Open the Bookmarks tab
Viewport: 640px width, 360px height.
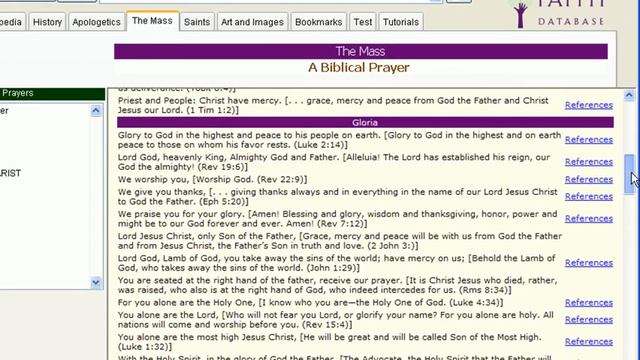[x=318, y=22]
